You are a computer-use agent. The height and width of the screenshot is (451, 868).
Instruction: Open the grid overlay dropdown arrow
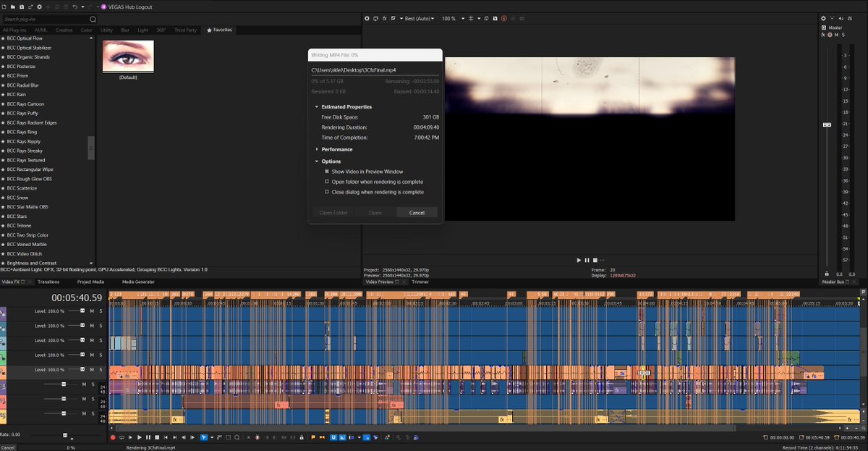pyautogui.click(x=479, y=18)
